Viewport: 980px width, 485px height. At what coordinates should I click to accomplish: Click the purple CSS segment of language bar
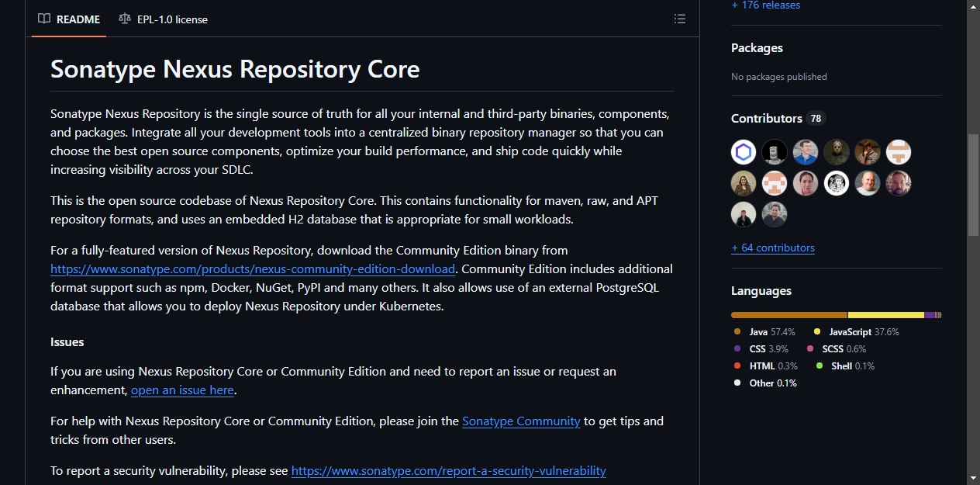[929, 315]
